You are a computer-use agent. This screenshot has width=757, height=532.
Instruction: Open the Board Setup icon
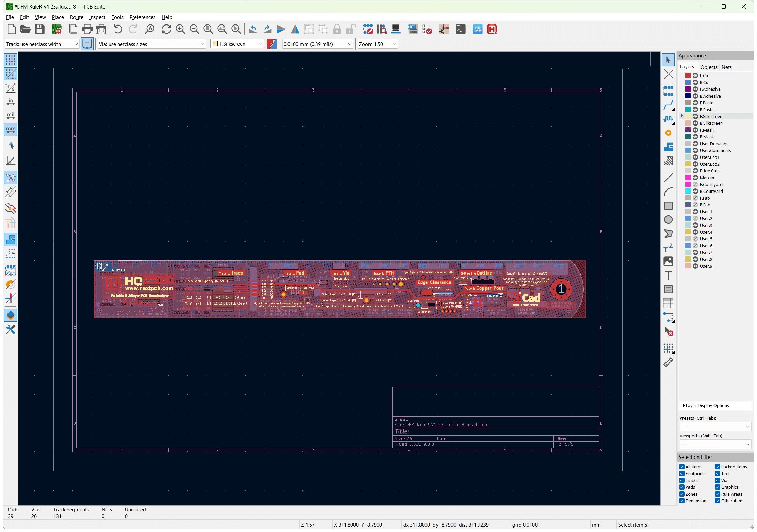tap(56, 29)
